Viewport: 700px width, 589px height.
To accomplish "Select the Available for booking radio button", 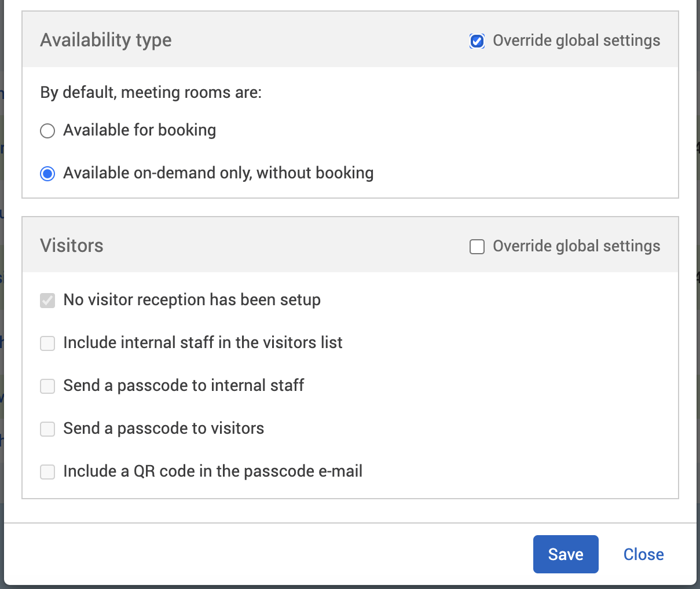I will coord(47,131).
